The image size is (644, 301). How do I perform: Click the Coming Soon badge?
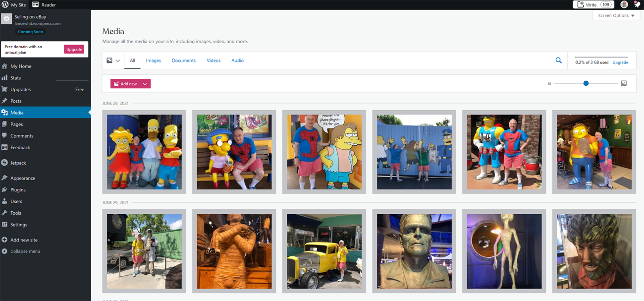31,32
